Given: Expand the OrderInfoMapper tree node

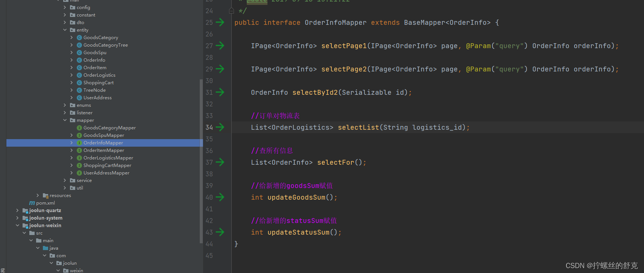Looking at the screenshot, I should [71, 143].
